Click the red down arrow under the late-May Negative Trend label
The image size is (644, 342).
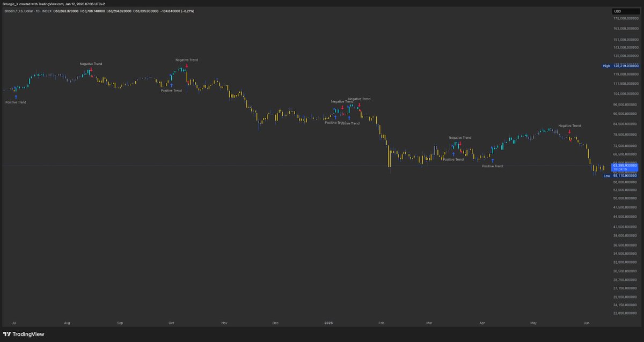569,131
